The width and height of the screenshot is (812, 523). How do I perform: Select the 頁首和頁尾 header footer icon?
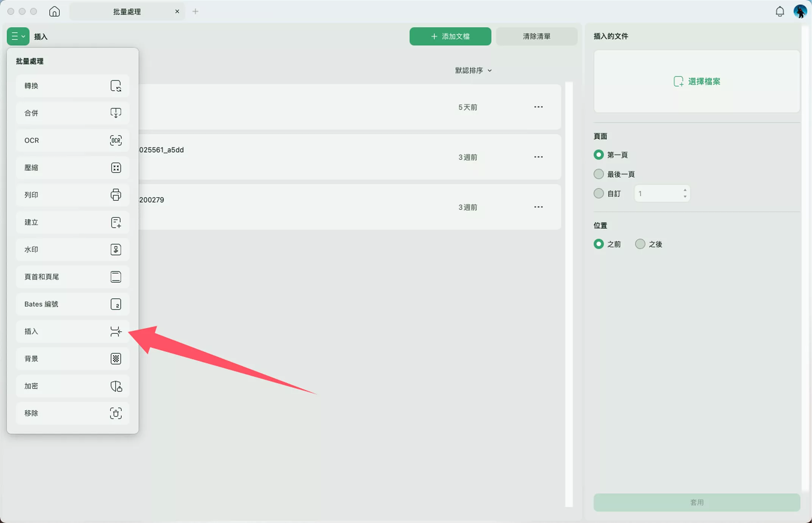(116, 277)
